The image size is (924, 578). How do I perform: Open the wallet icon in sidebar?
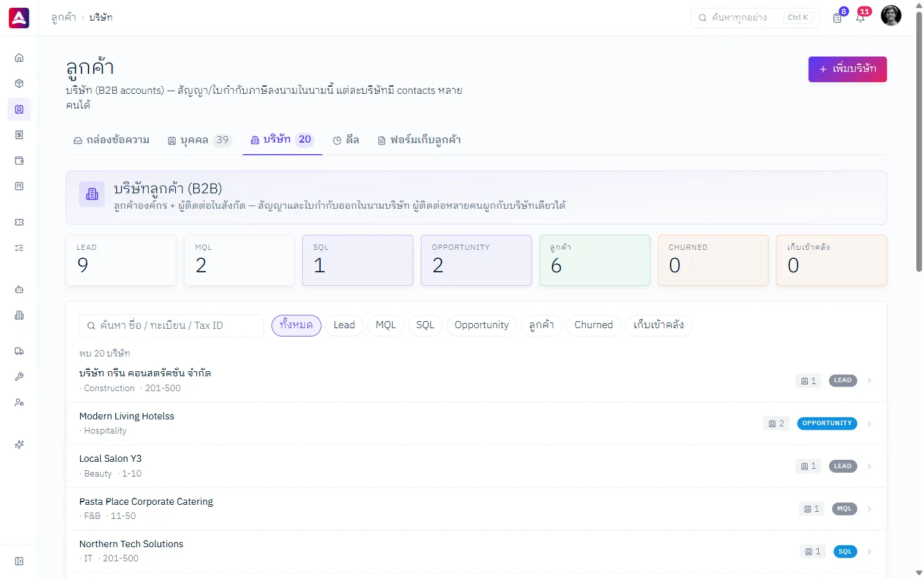(x=19, y=161)
